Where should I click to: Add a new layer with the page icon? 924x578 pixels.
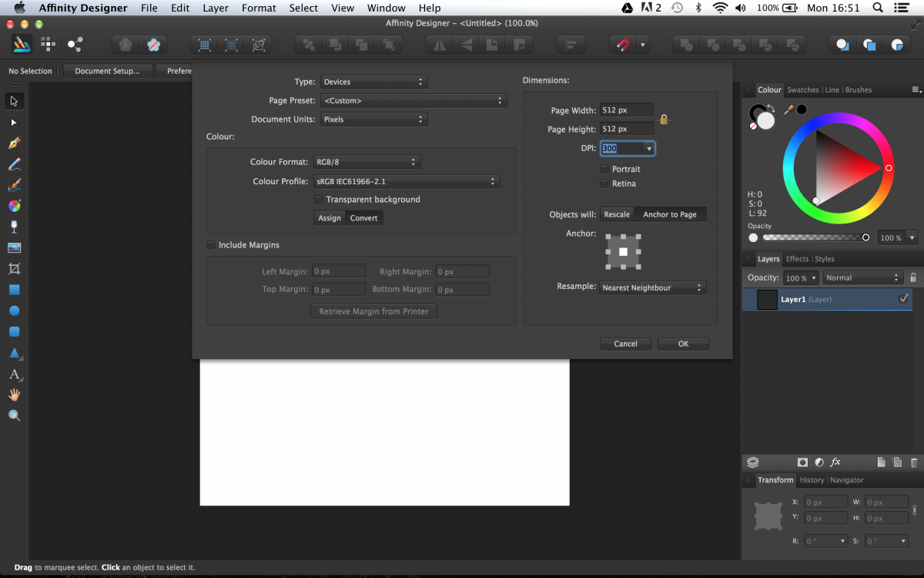click(x=882, y=462)
